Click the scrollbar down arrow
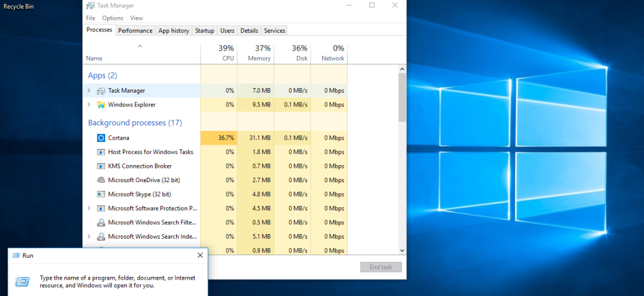This screenshot has height=296, width=644. [x=402, y=251]
